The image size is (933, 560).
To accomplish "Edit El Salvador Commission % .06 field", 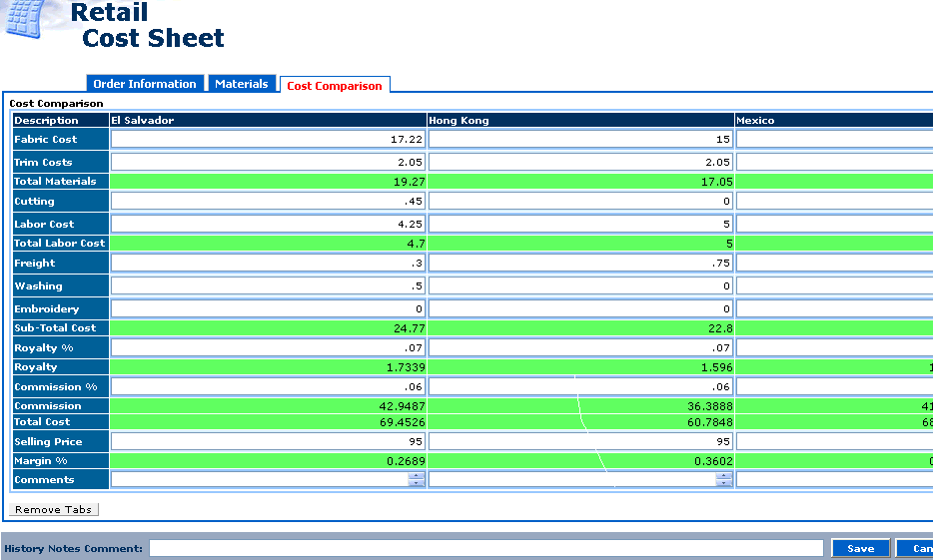I will click(268, 386).
